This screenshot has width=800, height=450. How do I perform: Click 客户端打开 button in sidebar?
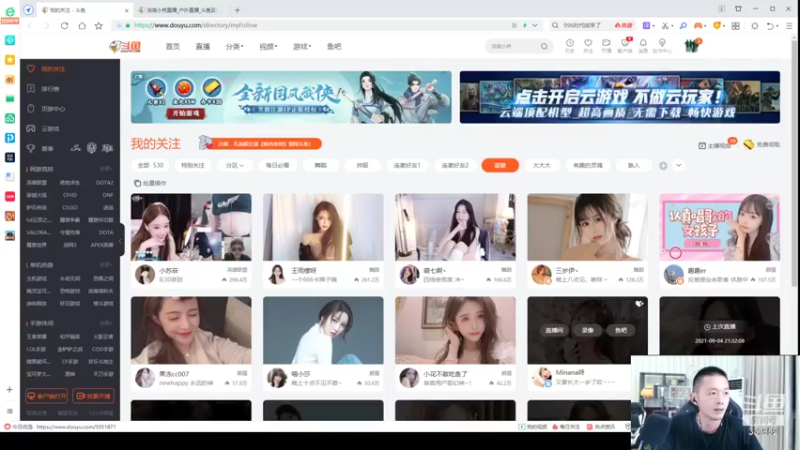click(x=47, y=396)
